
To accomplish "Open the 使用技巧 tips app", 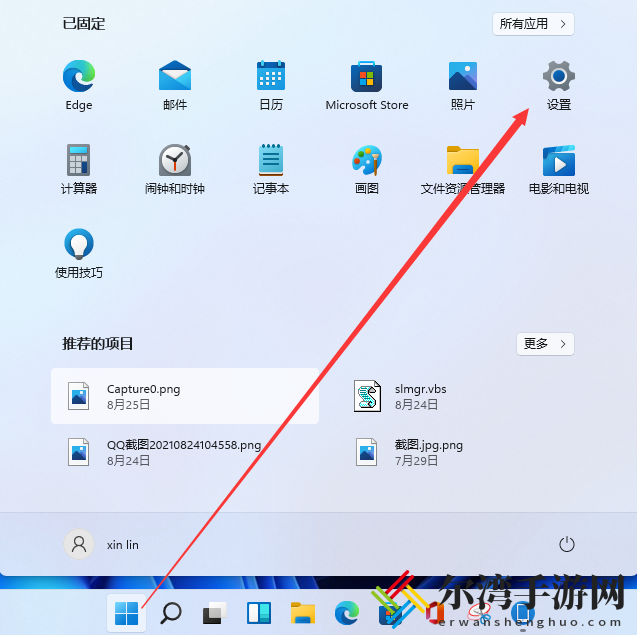I will 79,254.
